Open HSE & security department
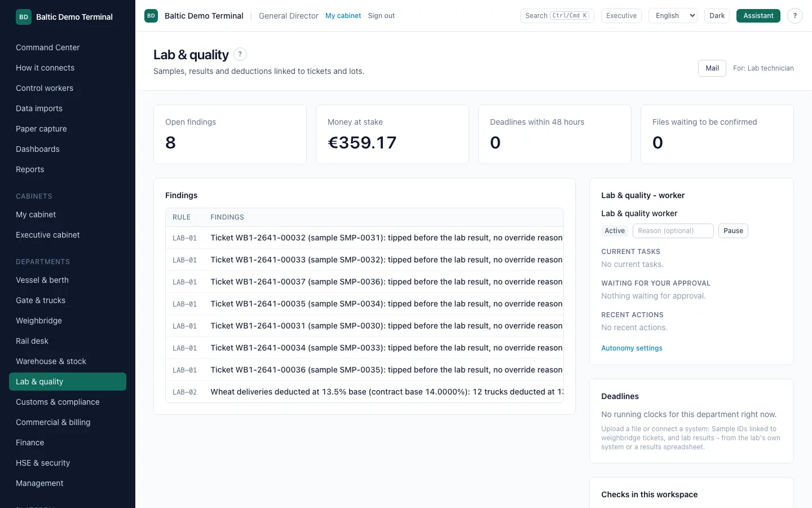This screenshot has width=812, height=508. pyautogui.click(x=68, y=463)
